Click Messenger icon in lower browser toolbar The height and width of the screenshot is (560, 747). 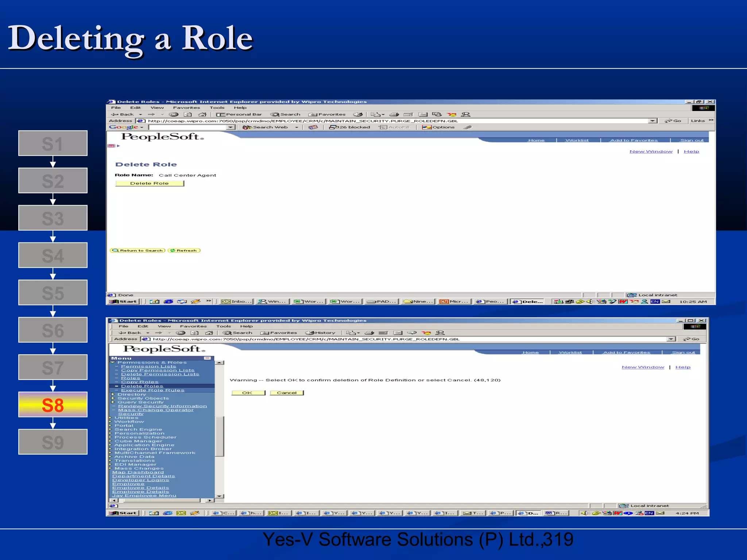(440, 332)
